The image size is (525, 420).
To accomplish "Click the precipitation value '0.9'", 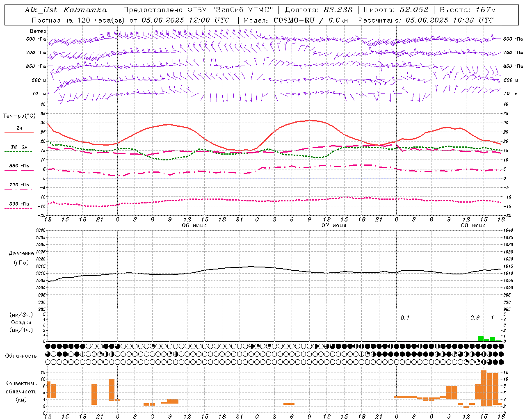I will click(475, 317).
